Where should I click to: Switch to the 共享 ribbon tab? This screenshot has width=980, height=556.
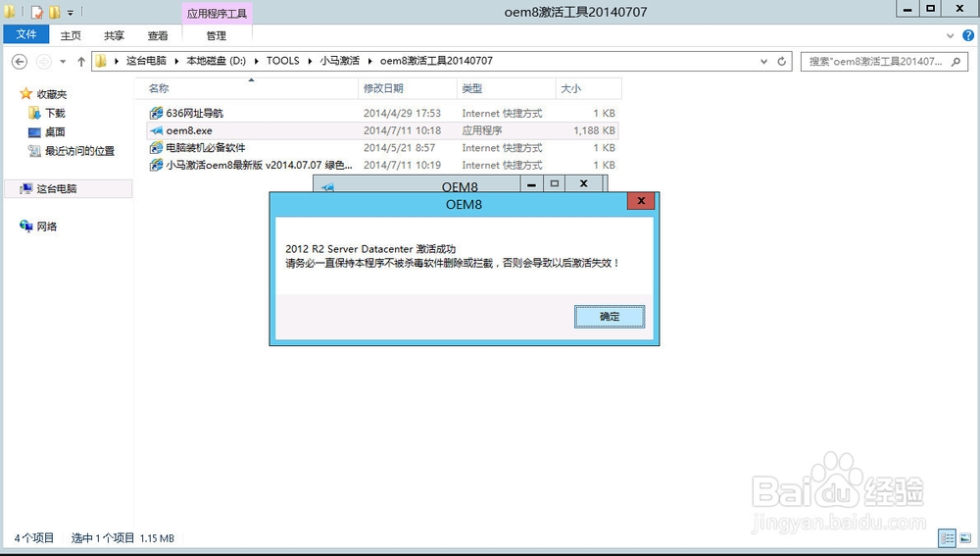tap(114, 35)
